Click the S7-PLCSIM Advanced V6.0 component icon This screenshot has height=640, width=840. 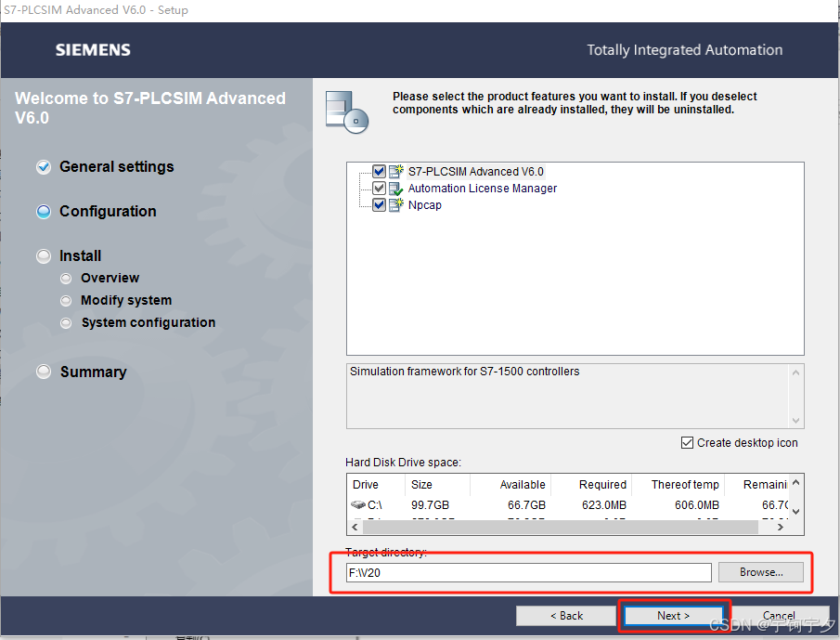tap(396, 172)
